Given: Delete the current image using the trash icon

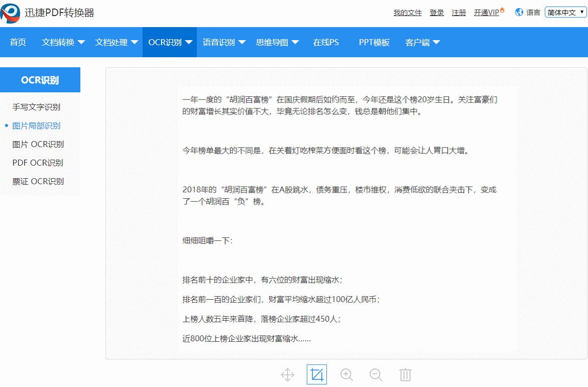Looking at the screenshot, I should tap(406, 374).
